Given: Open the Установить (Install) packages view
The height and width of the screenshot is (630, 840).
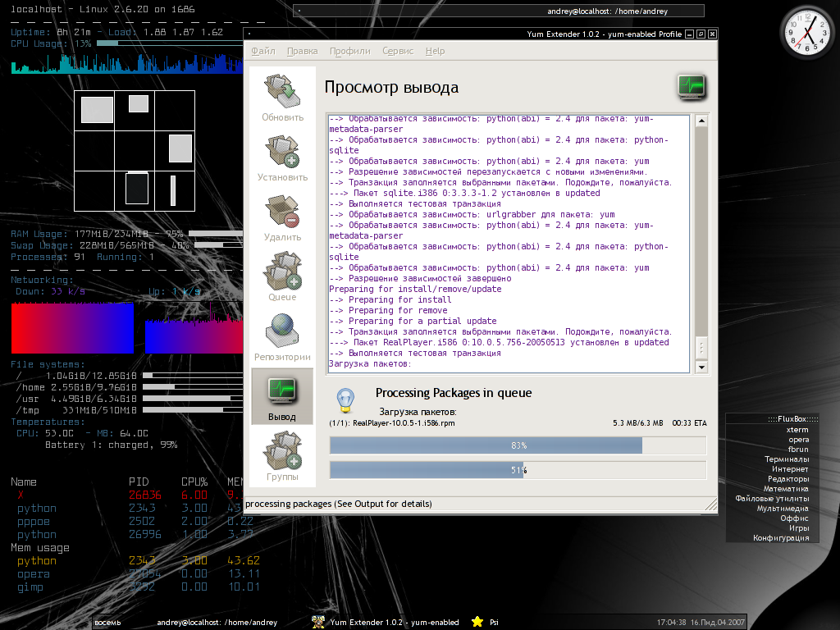Looking at the screenshot, I should pos(282,158).
